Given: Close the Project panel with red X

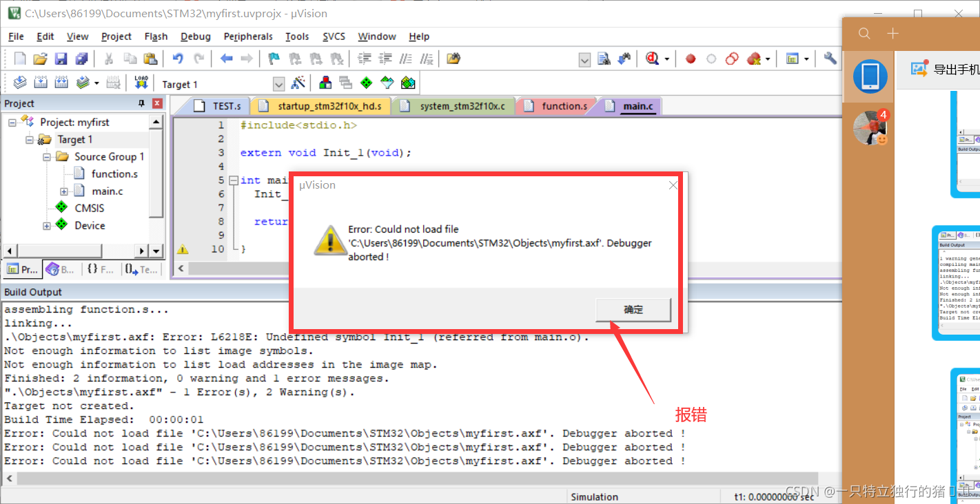Looking at the screenshot, I should pos(157,103).
